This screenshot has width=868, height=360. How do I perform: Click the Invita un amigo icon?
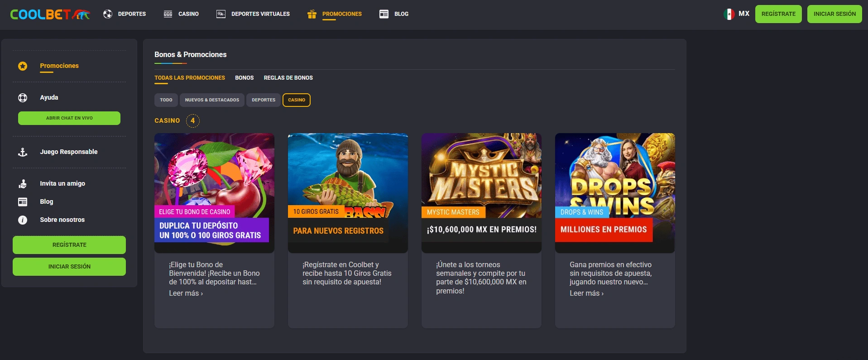pyautogui.click(x=23, y=184)
